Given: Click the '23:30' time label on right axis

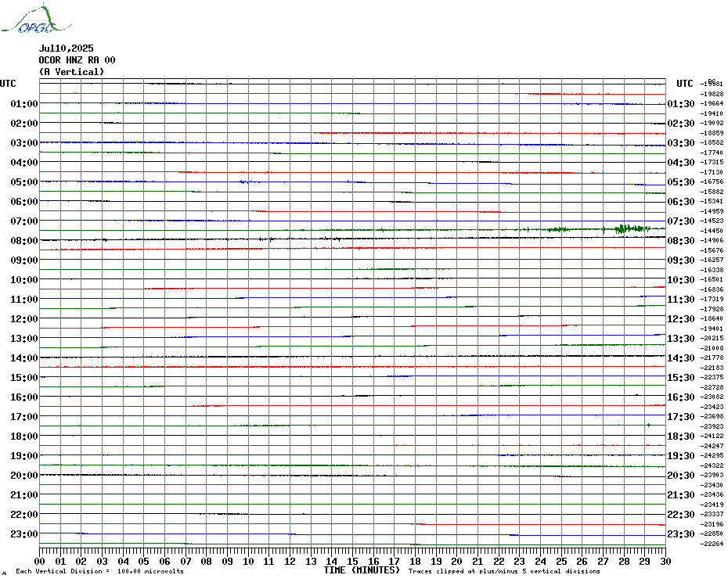Looking at the screenshot, I should tap(681, 534).
